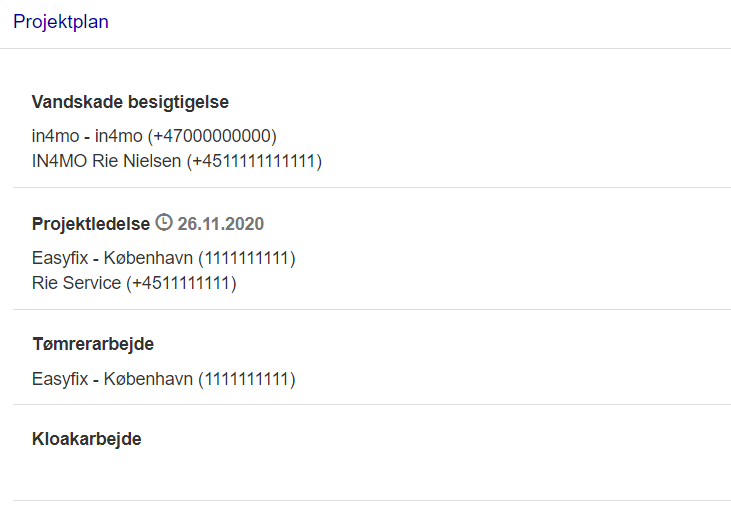Select the Vandskade besigtigelse heading
The height and width of the screenshot is (515, 731).
tap(130, 102)
